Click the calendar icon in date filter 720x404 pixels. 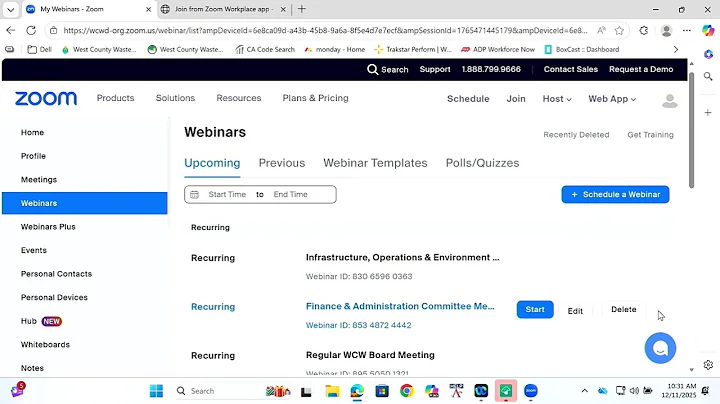194,195
